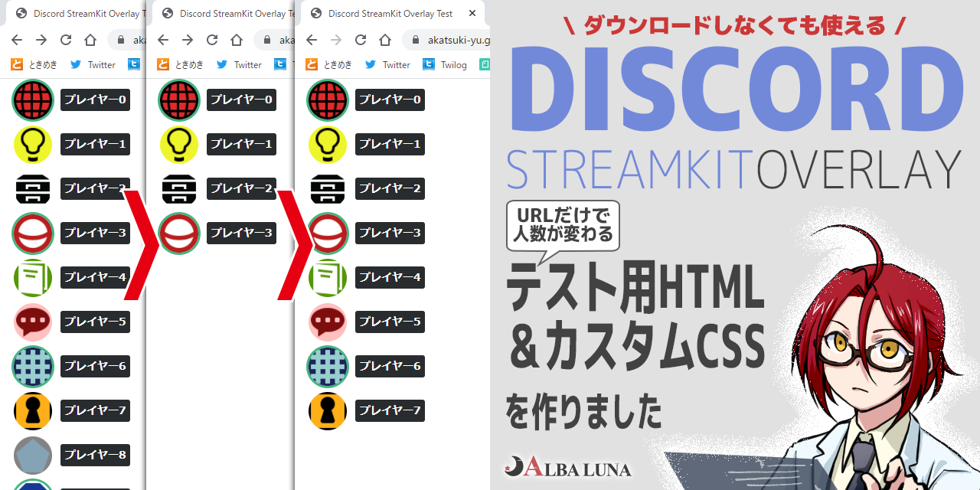Switch to the middle Discord StreamKit Overlay tab
Screen dimensions: 980x490
[x=222, y=14]
